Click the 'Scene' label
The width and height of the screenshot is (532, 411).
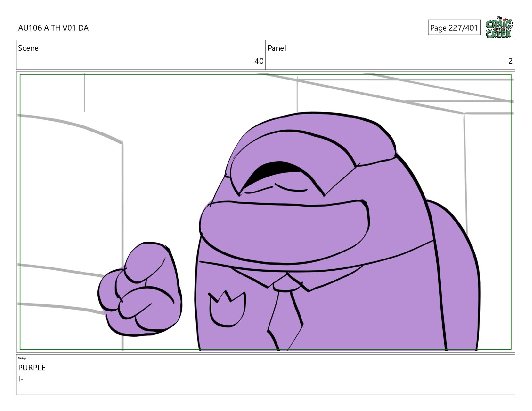(x=28, y=48)
